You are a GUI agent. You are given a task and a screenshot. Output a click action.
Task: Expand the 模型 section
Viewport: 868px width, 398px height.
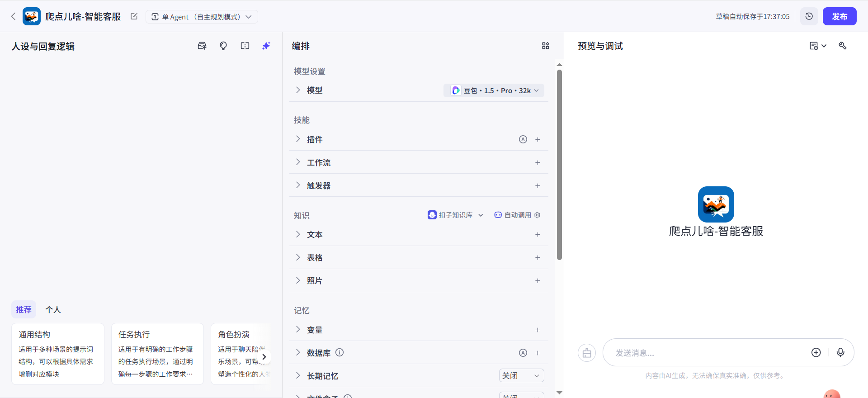298,90
